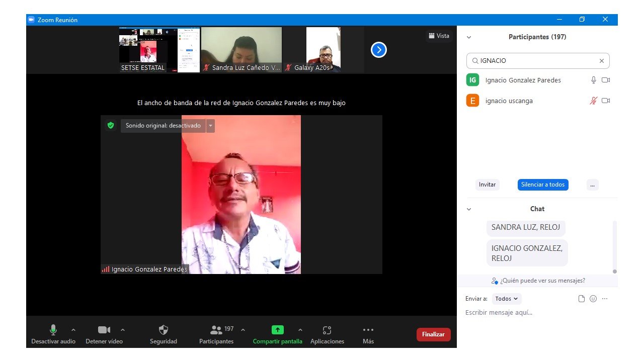Click the green encryption shield icon
Image resolution: width=644 pixels, height=362 pixels.
pyautogui.click(x=111, y=126)
